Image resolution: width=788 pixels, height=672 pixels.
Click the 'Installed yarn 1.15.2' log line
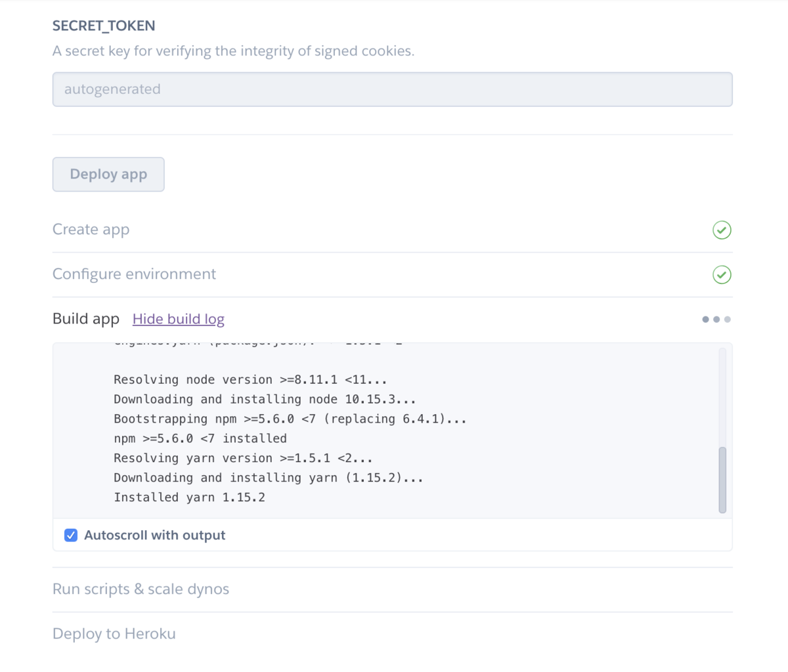[x=189, y=497]
